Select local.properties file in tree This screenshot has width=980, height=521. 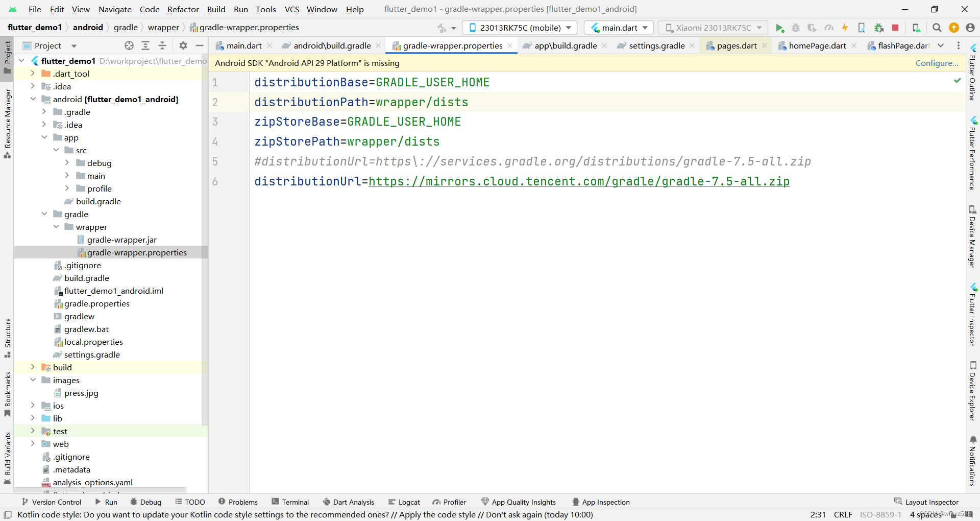pyautogui.click(x=93, y=342)
